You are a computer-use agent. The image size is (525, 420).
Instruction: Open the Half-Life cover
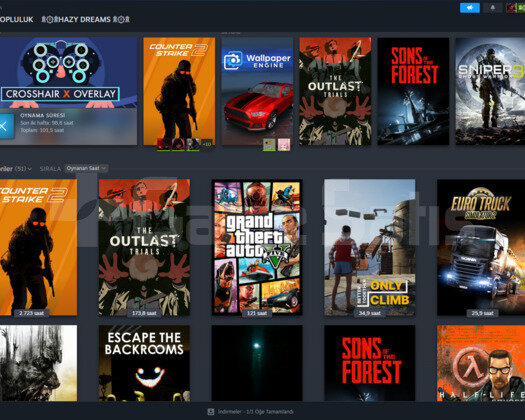click(x=481, y=363)
